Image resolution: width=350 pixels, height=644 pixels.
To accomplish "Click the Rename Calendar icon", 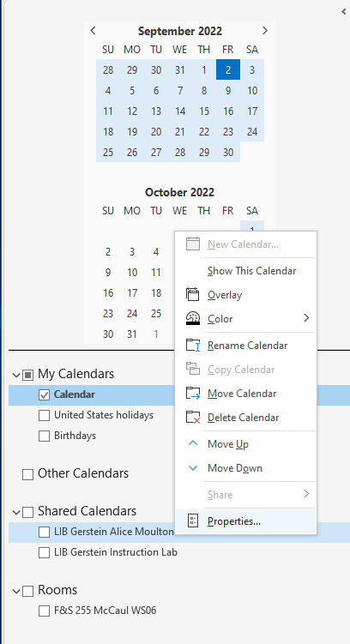I will pyautogui.click(x=193, y=345).
